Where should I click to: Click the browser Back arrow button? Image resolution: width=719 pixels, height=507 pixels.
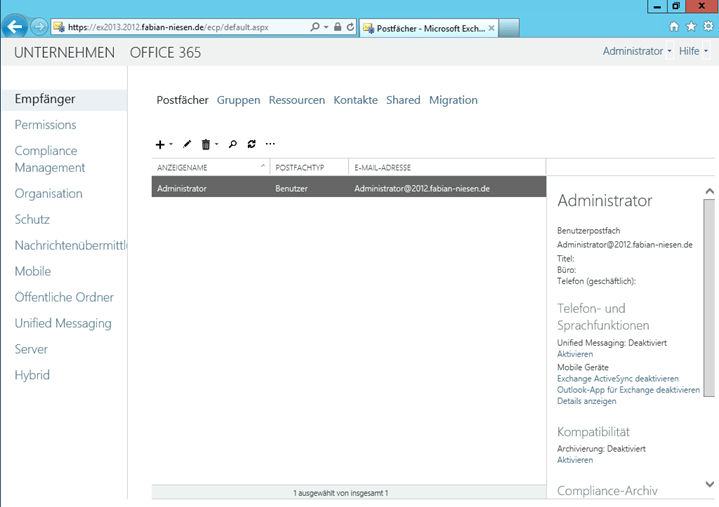pos(15,27)
